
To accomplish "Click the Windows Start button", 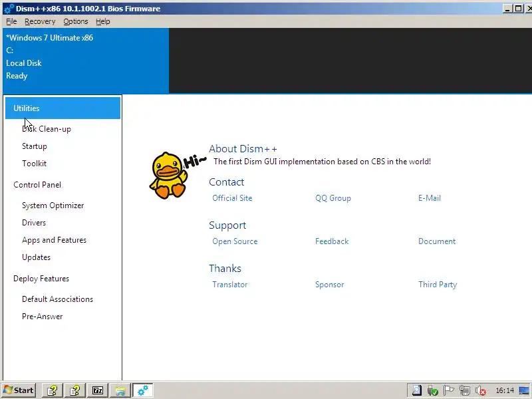I will (19, 390).
